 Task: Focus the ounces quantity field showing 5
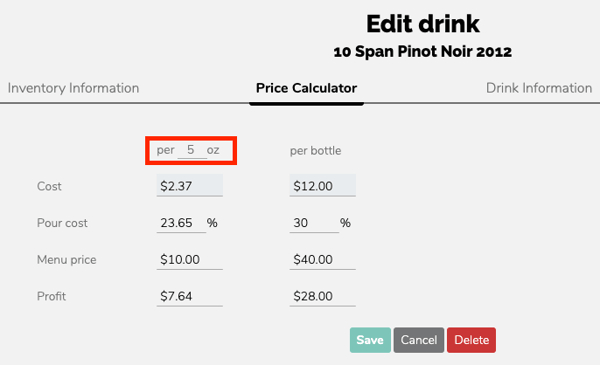tap(191, 150)
